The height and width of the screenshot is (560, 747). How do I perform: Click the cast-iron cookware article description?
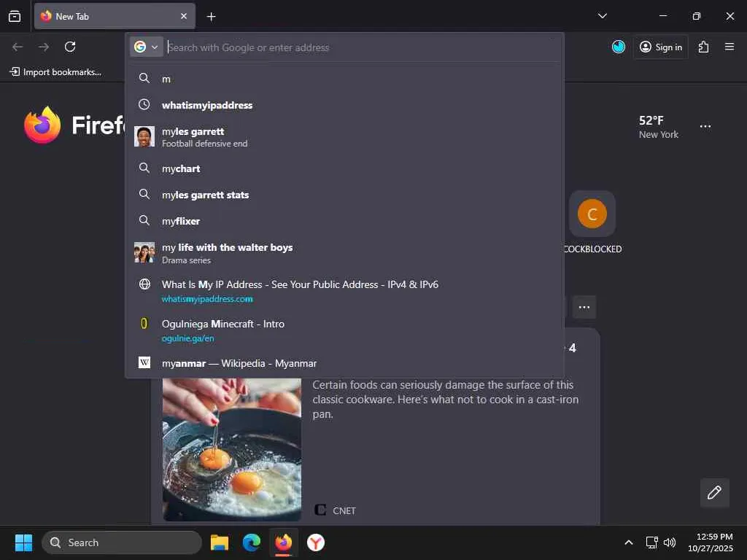coord(446,399)
